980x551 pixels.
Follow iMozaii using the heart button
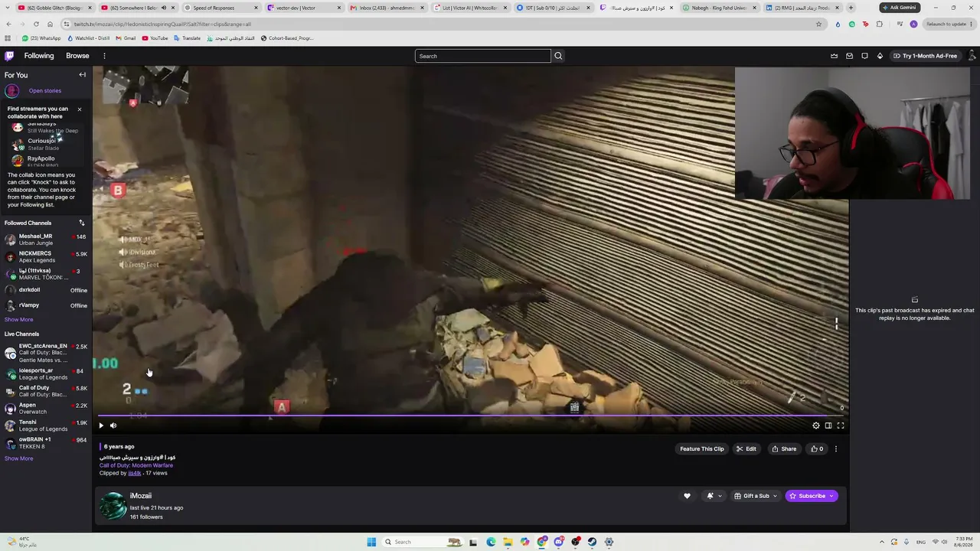[x=687, y=496]
